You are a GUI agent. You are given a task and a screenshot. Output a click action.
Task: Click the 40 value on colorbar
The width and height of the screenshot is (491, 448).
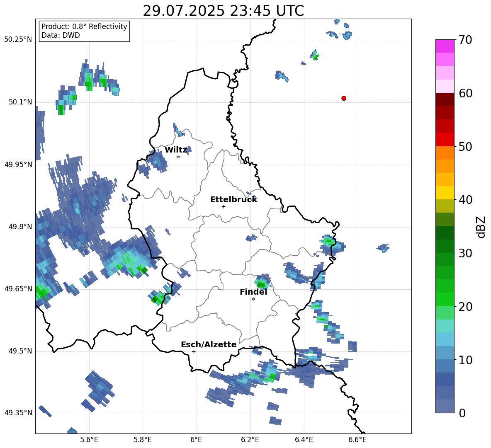pos(465,200)
